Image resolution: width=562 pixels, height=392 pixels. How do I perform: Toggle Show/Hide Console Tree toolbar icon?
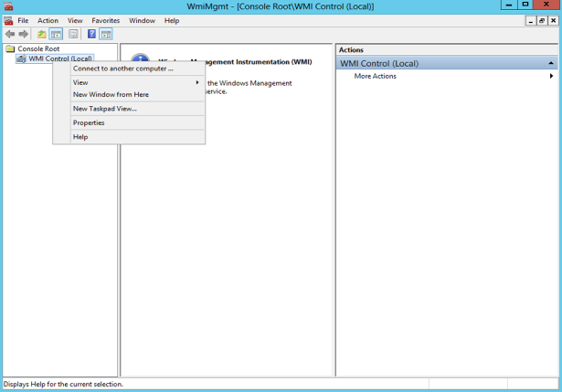[x=56, y=34]
